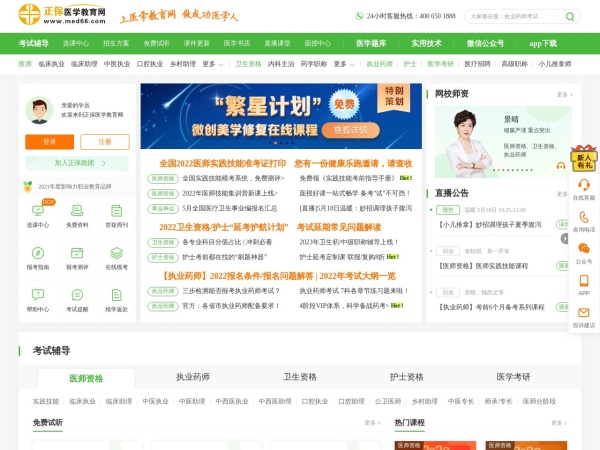Expand the first 更多 dropdown after 乡村助理
600x450 pixels.
tap(212, 63)
